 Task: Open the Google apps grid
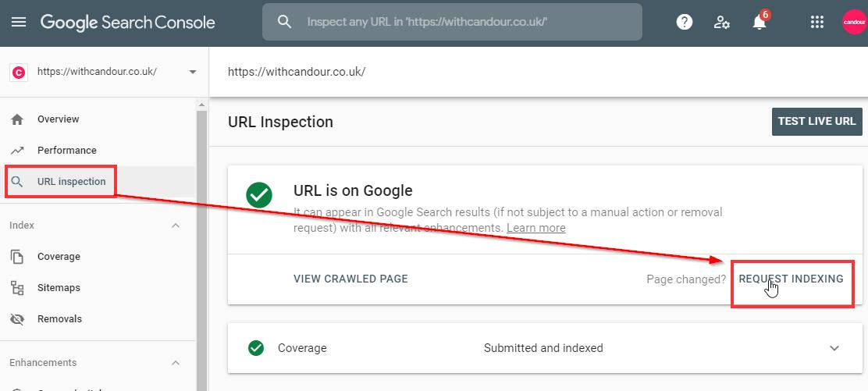817,22
